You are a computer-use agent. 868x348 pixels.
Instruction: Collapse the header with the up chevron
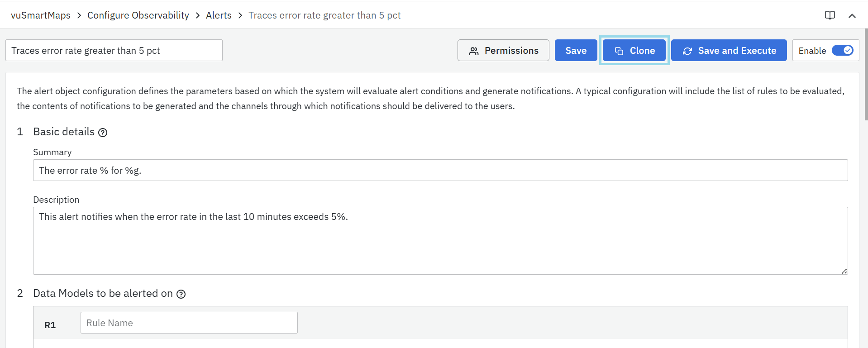pyautogui.click(x=852, y=16)
